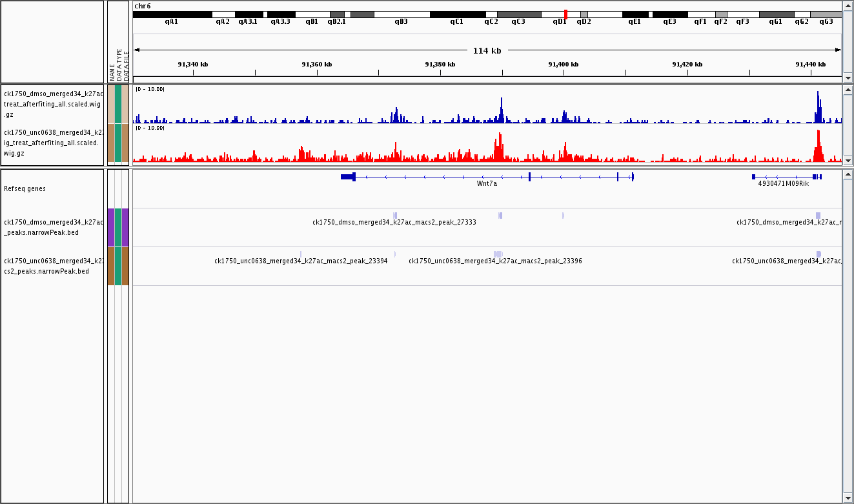
Task: Select the Refseq genes track name
Action: click(x=25, y=189)
